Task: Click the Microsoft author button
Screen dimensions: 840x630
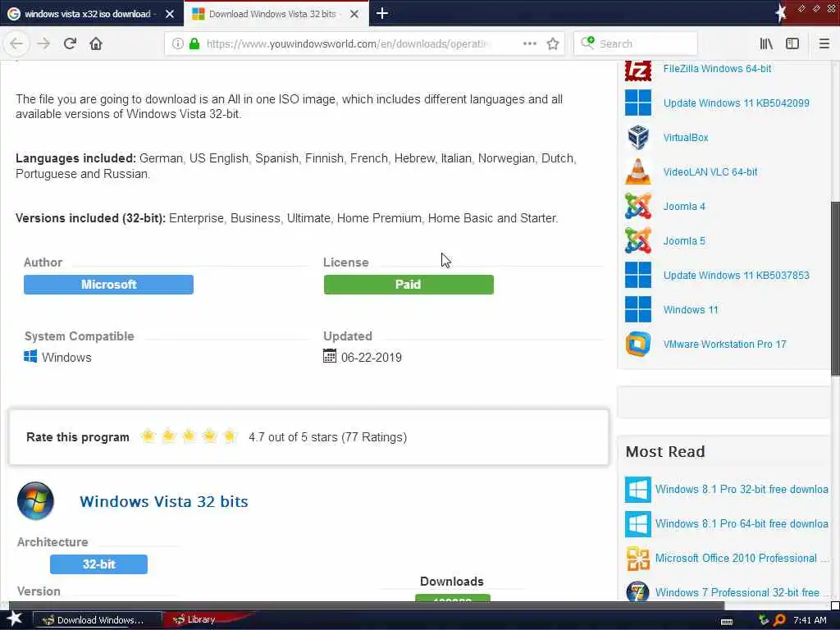Action: point(108,285)
